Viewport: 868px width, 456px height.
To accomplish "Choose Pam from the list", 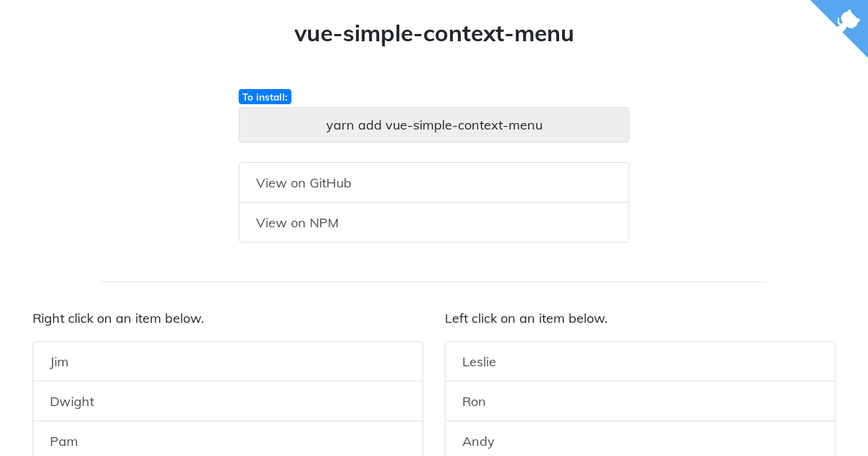I will 64,442.
